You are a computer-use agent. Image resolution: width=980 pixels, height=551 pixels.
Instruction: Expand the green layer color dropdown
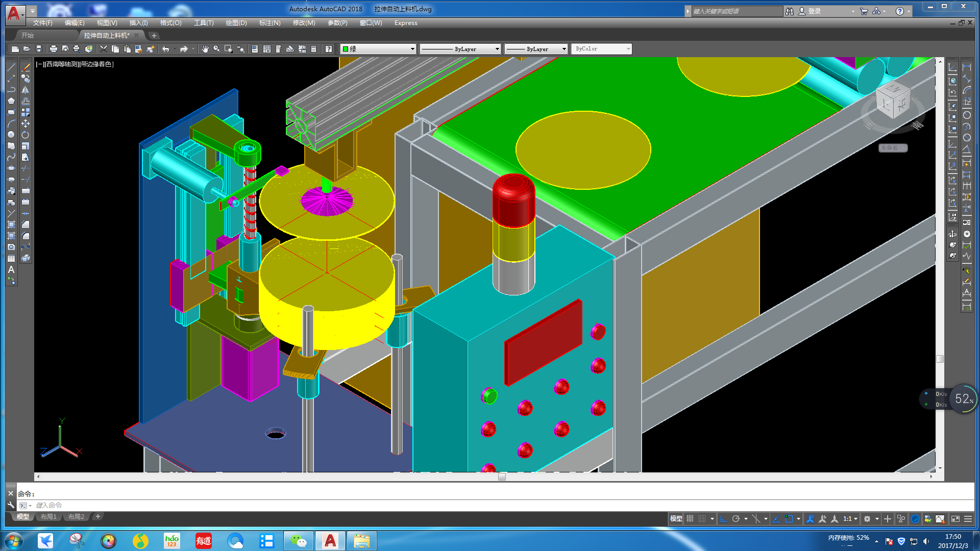[x=412, y=49]
